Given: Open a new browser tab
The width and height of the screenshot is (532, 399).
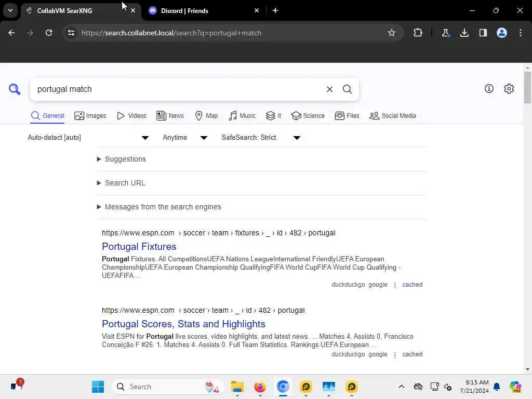Looking at the screenshot, I should [x=275, y=10].
